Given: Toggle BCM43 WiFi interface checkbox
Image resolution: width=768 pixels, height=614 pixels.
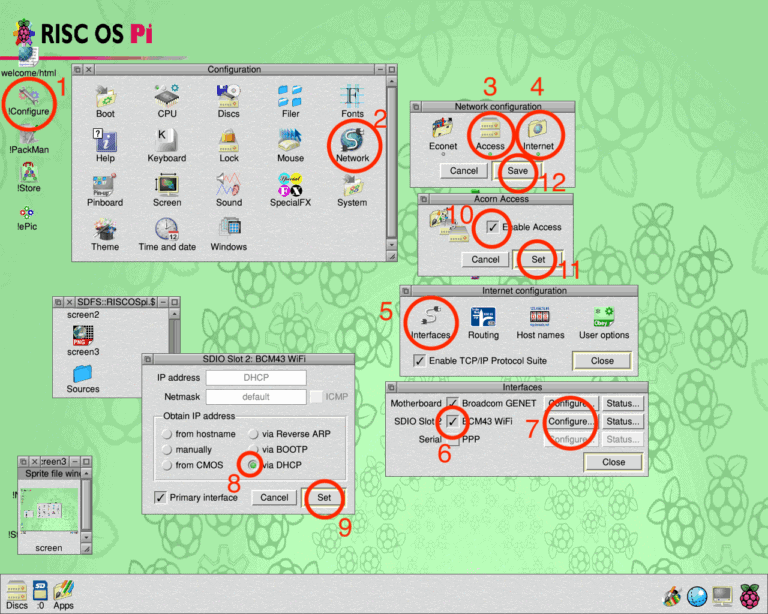Looking at the screenshot, I should point(453,421).
